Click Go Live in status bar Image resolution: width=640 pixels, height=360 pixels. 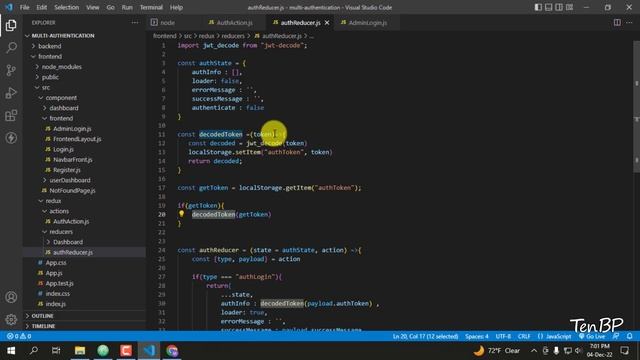click(x=592, y=336)
